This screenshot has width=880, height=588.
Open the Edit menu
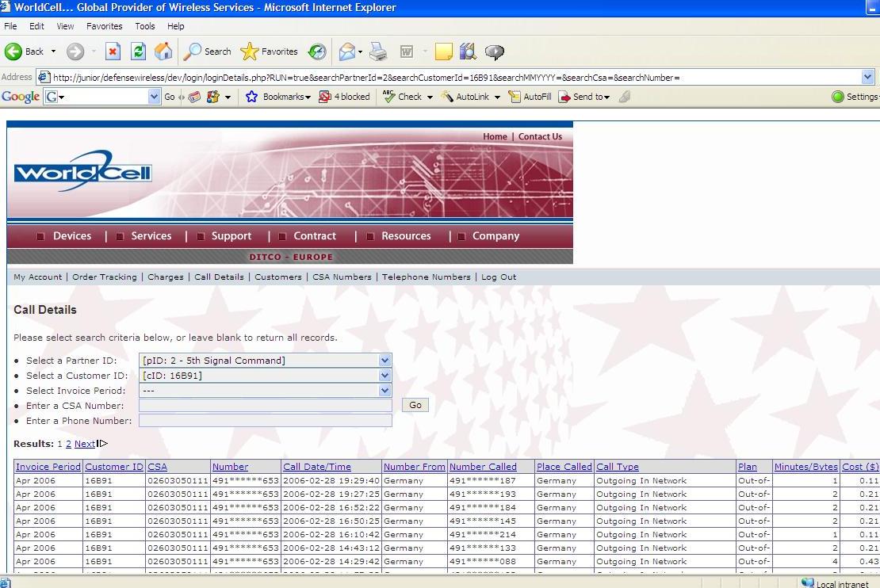pos(36,26)
